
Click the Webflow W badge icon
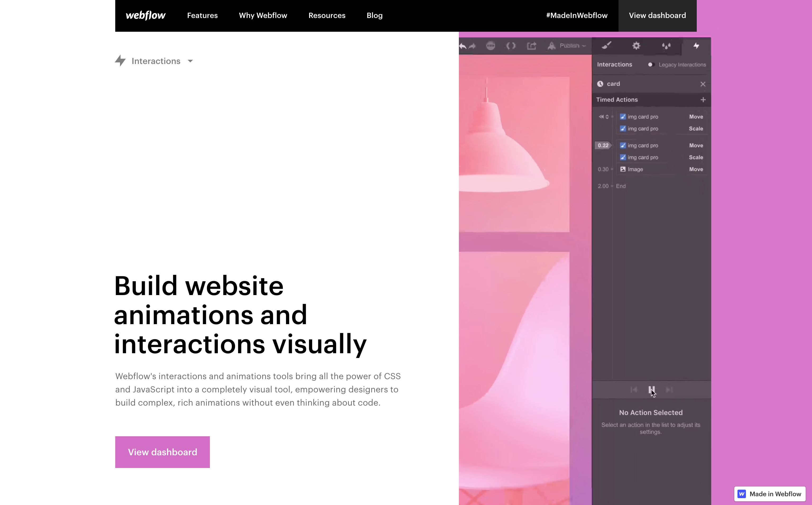[x=741, y=494]
